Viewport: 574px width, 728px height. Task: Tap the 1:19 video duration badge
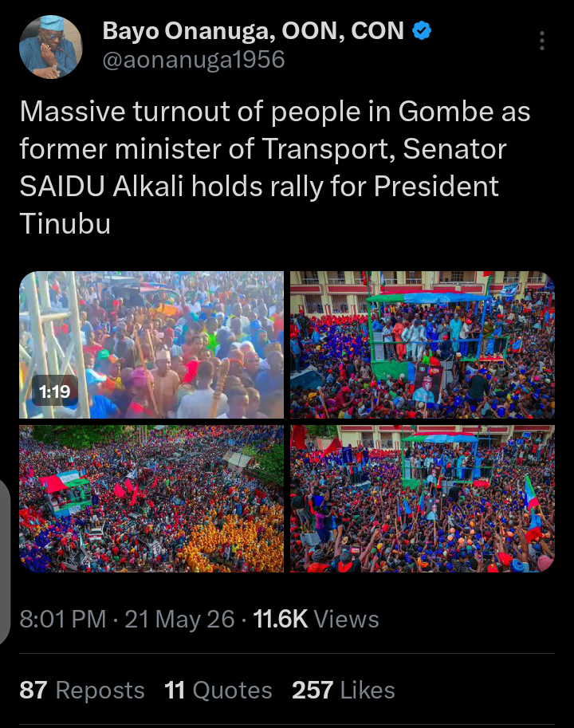[55, 392]
